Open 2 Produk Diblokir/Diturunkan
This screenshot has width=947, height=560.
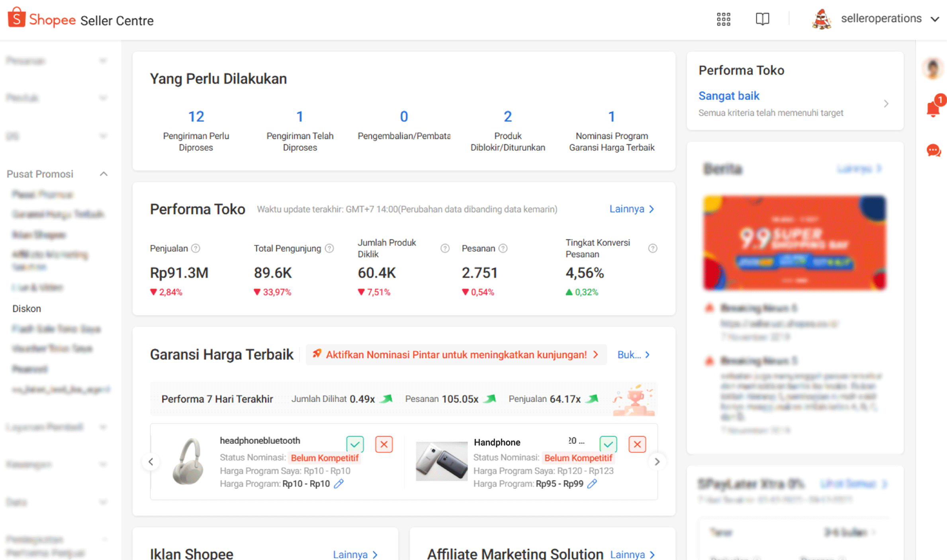(x=508, y=131)
